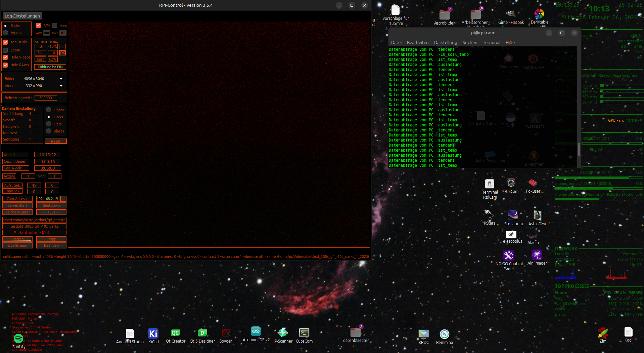The width and height of the screenshot is (644, 353).
Task: Launch the IP-Scanner icon
Action: tap(283, 336)
